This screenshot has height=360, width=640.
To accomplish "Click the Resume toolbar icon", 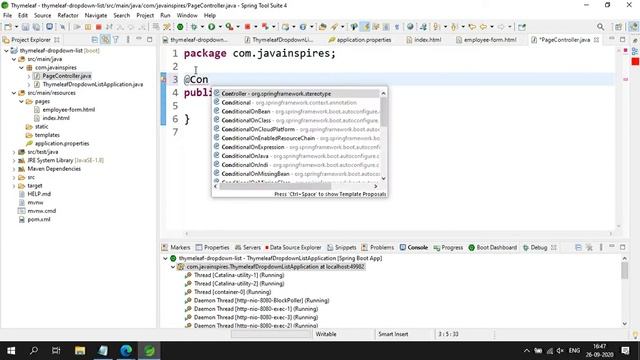I will tap(77, 27).
